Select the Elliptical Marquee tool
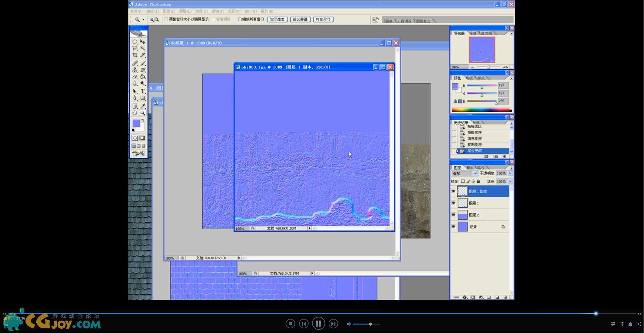Viewport: 644px width, 333px height. [135, 42]
